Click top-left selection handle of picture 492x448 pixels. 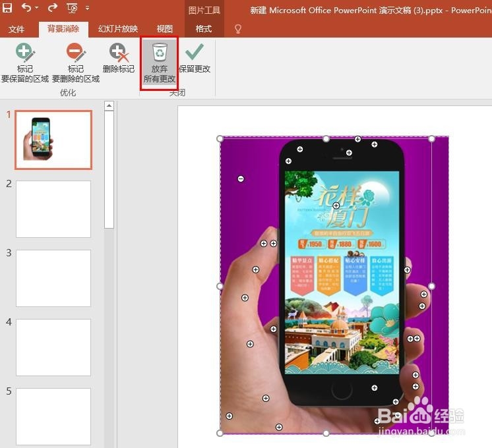coord(220,138)
